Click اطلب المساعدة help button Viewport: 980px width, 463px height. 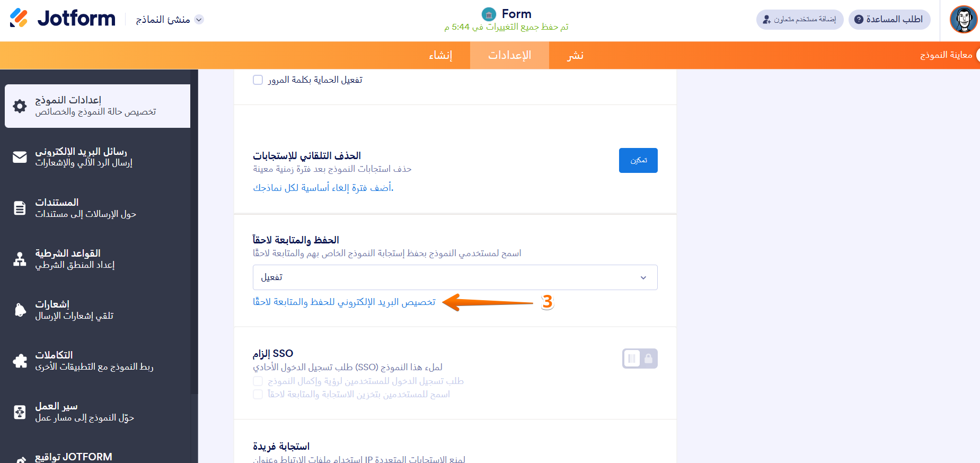coord(889,20)
